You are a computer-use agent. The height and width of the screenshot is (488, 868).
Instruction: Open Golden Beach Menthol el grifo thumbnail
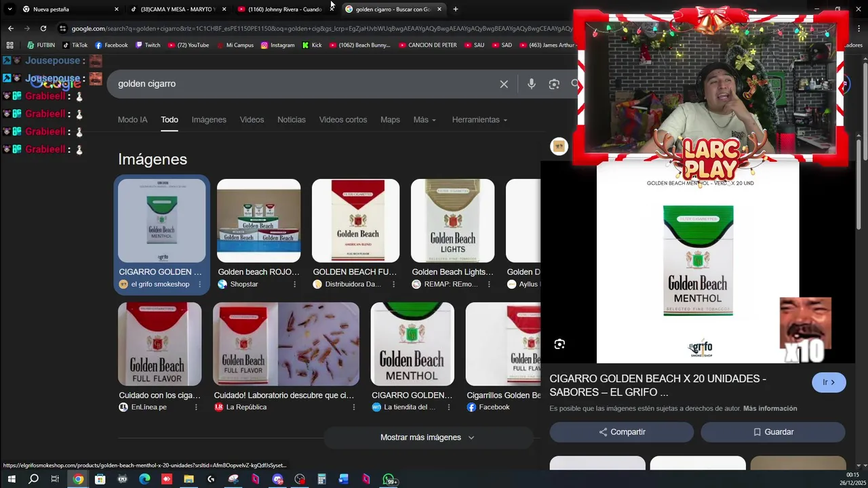[162, 220]
